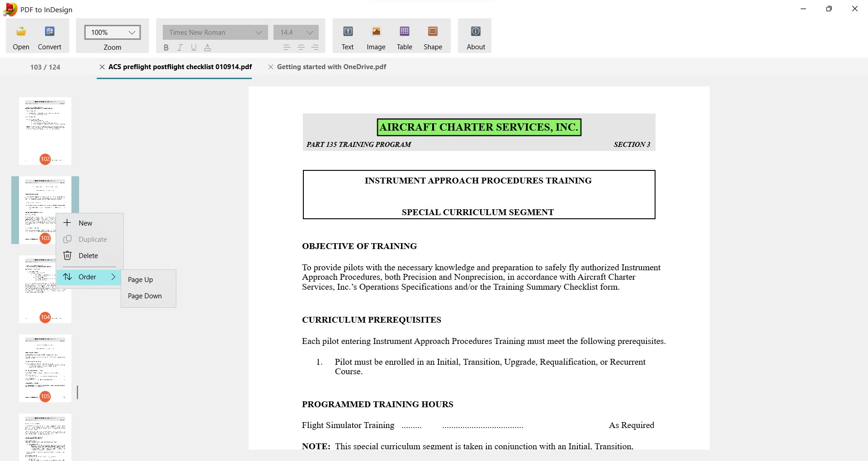The image size is (868, 461).
Task: Select page 103 thumbnail
Action: [x=45, y=210]
